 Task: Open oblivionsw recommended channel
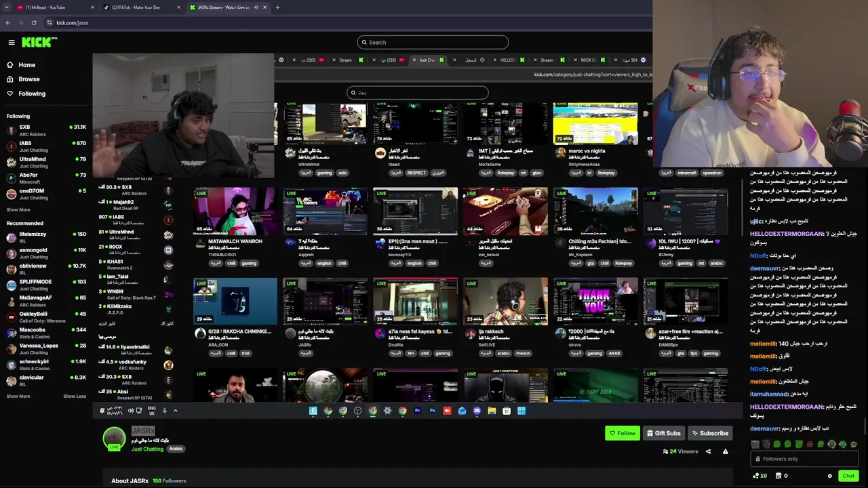46,269
